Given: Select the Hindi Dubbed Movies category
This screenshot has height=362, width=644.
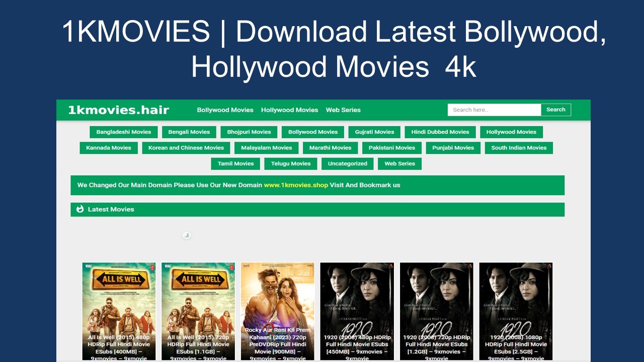Looking at the screenshot, I should [x=440, y=132].
